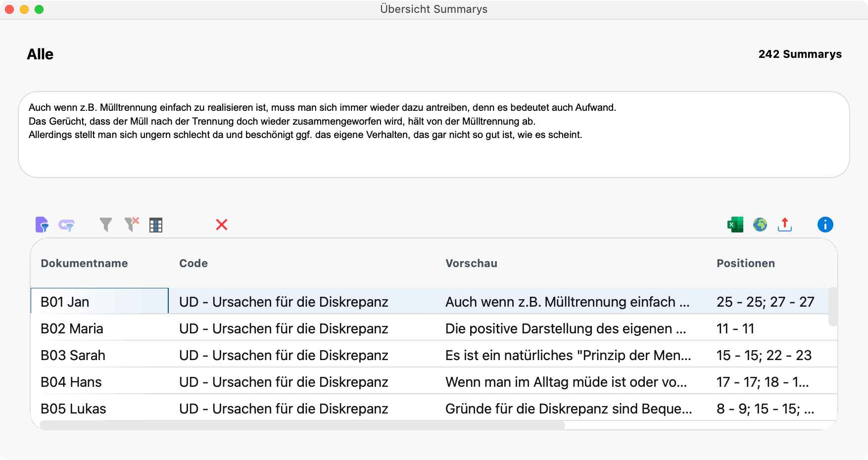Screen dimensions: 868x460
Task: Reset all filters with crossed funnel icon
Action: [x=132, y=225]
